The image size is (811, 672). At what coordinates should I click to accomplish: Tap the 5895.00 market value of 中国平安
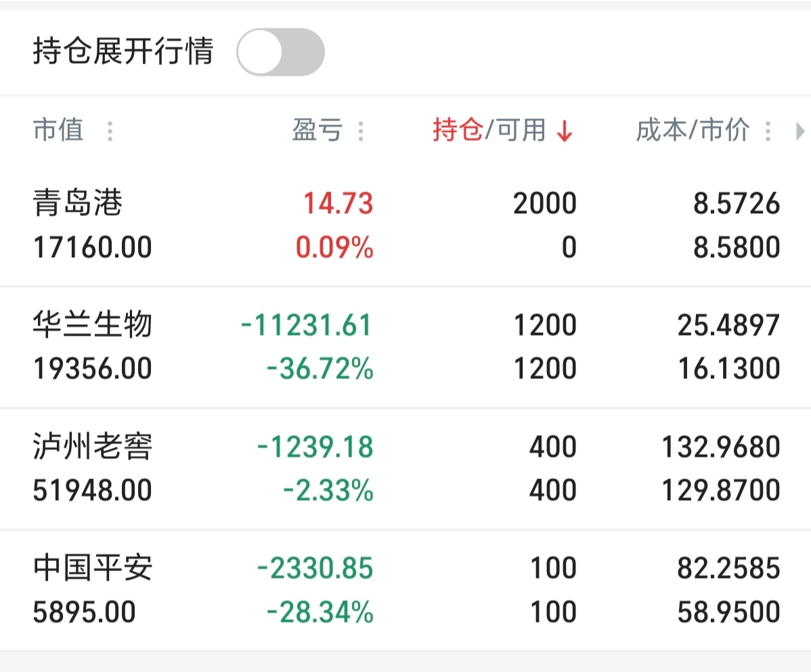85,612
